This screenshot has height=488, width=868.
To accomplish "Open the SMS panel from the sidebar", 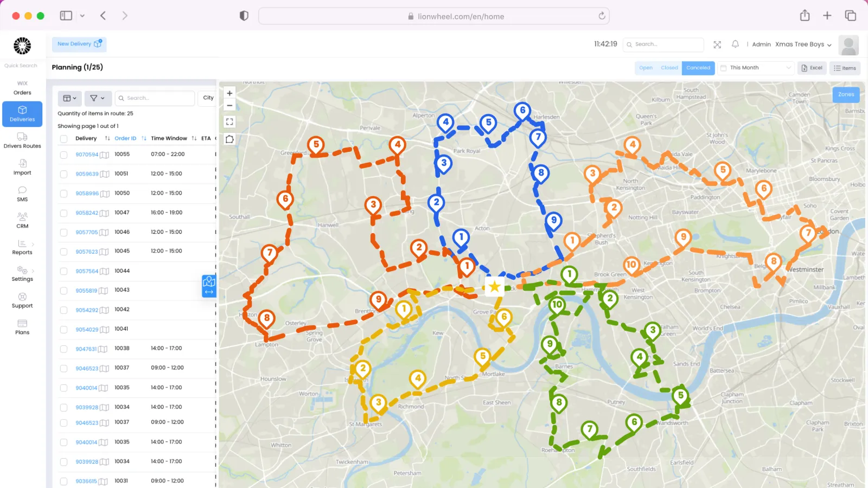I will click(x=22, y=194).
